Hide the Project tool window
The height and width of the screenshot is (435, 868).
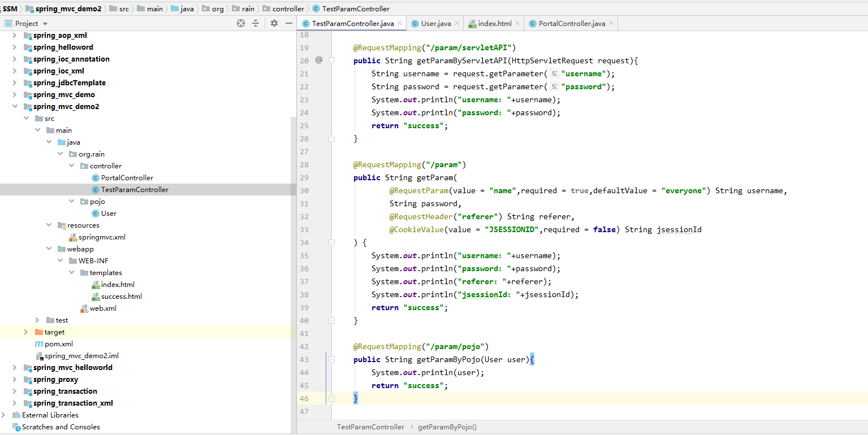pyautogui.click(x=289, y=23)
